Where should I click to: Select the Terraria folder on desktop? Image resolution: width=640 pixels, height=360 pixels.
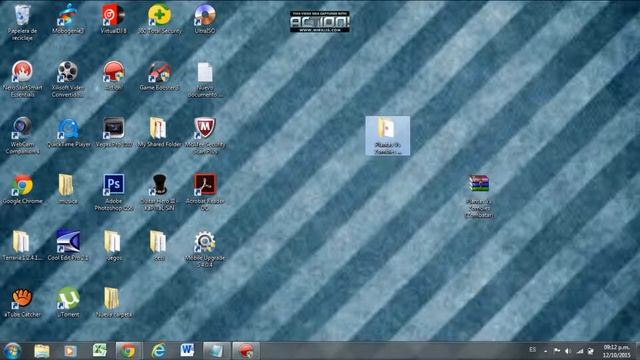click(x=22, y=246)
